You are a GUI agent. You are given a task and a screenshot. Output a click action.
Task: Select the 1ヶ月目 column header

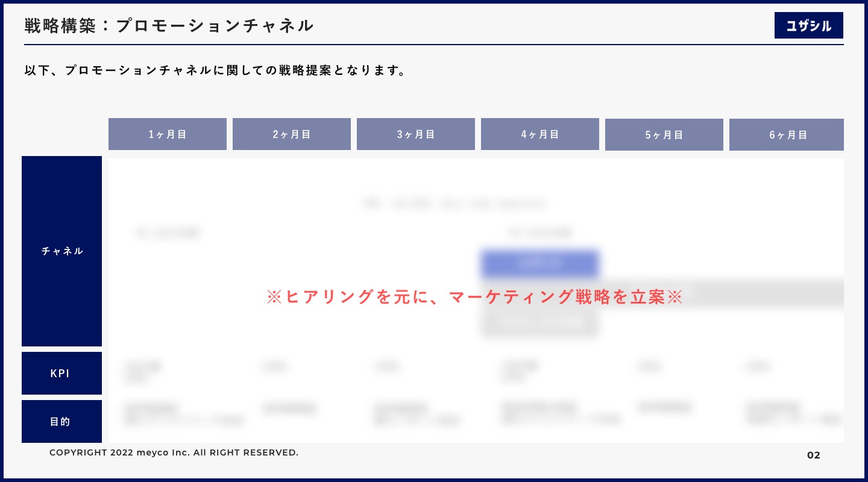click(168, 134)
